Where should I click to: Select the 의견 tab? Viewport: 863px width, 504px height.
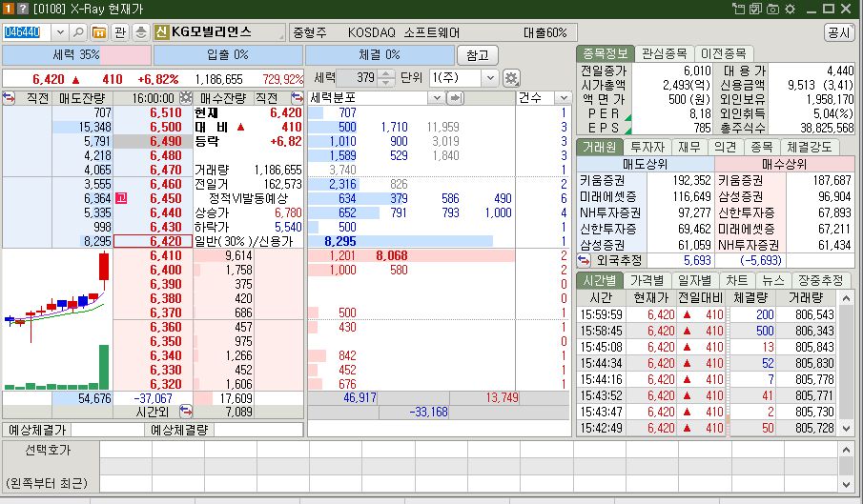(x=726, y=147)
